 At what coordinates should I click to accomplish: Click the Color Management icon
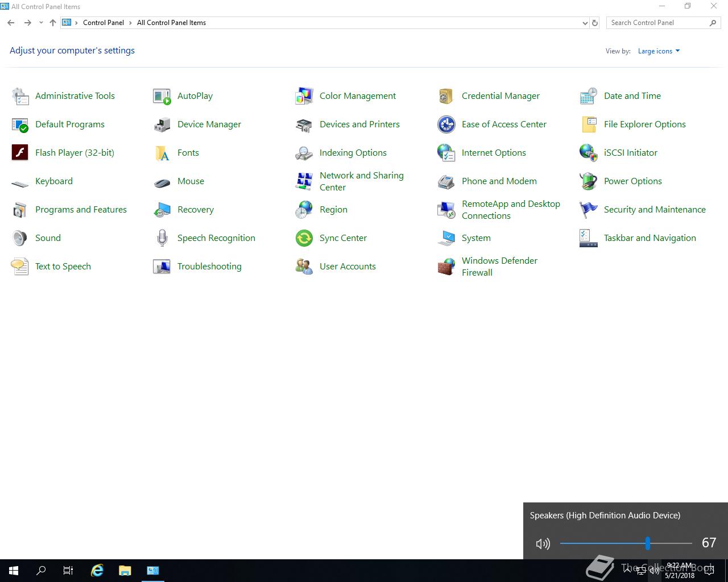304,96
